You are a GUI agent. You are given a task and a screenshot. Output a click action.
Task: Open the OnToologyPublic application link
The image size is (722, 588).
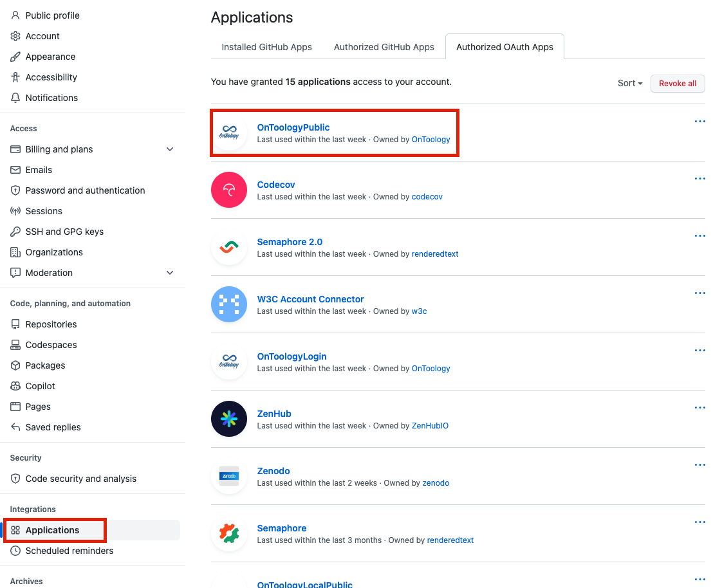pos(293,127)
